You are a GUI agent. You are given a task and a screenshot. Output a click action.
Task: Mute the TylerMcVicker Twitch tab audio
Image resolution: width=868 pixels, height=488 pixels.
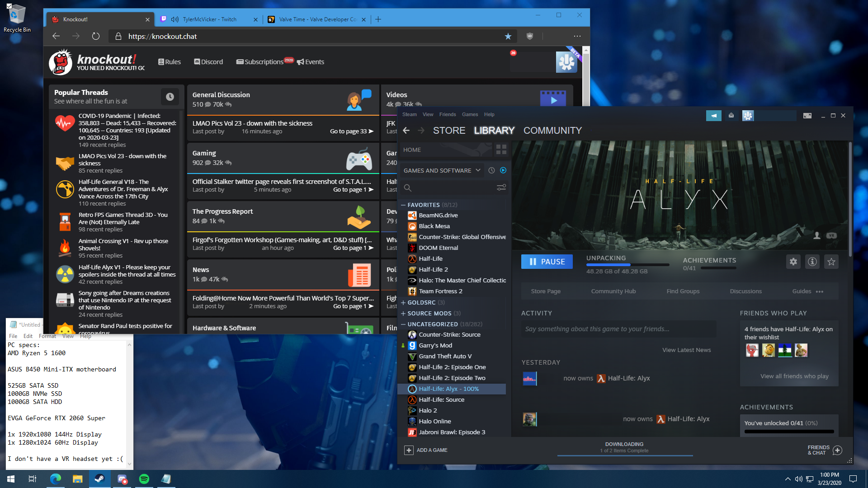pyautogui.click(x=175, y=19)
